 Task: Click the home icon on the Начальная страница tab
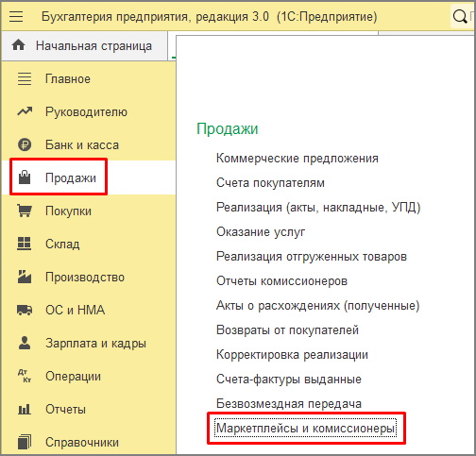point(18,45)
